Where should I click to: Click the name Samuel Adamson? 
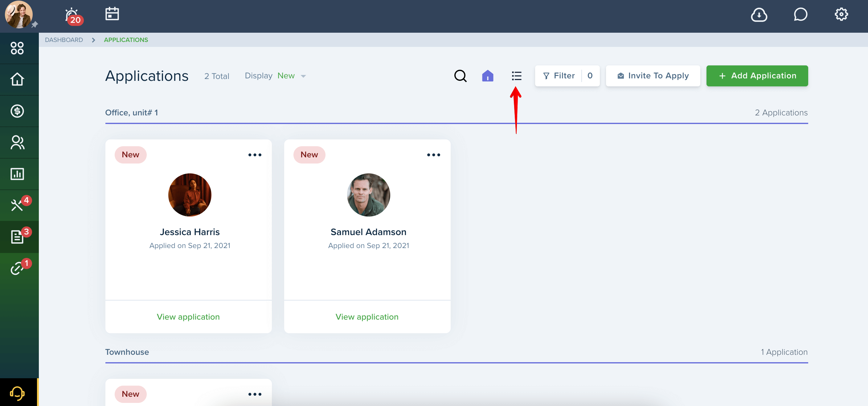click(368, 232)
